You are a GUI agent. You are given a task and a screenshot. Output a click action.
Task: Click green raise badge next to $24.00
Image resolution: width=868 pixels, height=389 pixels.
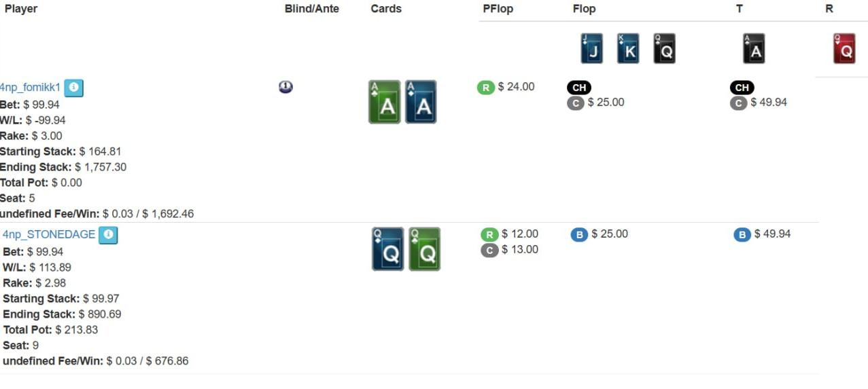(x=485, y=88)
